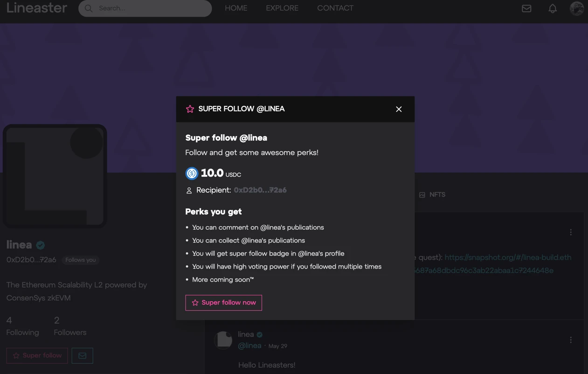Go to the HOME menu item
Viewport: 588px width, 374px height.
(236, 8)
